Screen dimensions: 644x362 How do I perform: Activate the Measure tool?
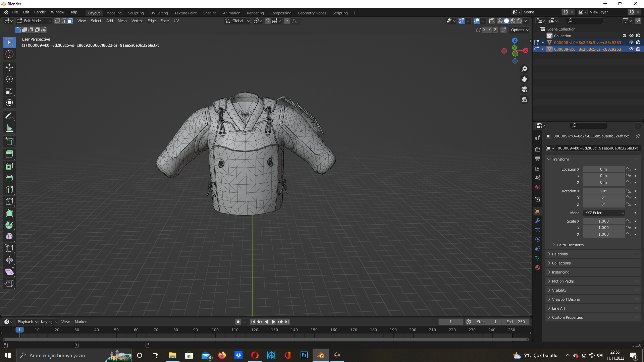9,128
